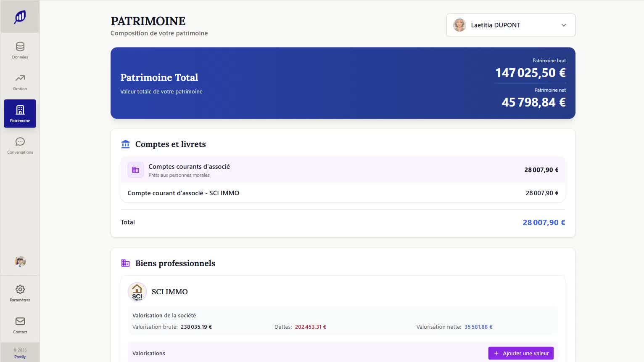Click Laetitia DUPONT's avatar picture
Image resolution: width=644 pixels, height=362 pixels.
point(459,25)
